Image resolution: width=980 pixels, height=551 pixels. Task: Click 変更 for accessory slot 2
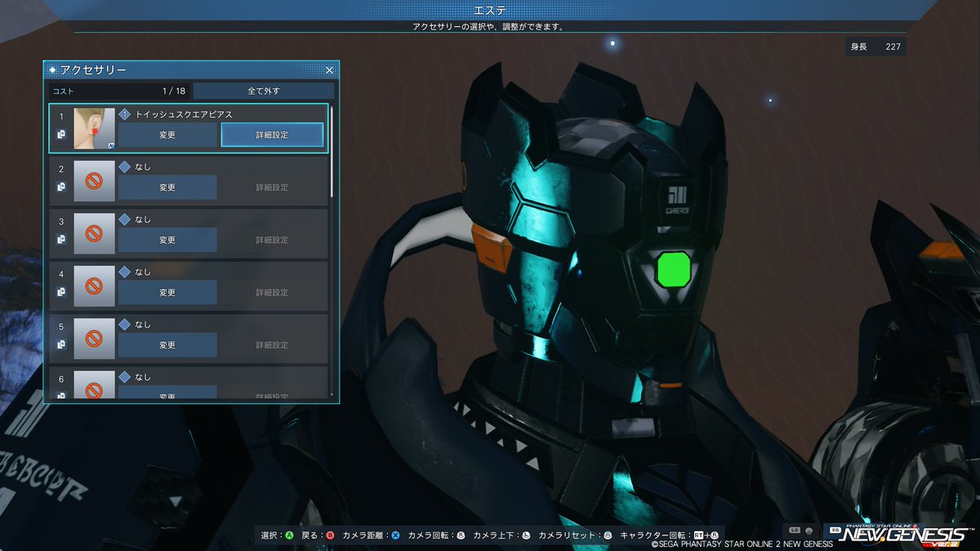click(167, 187)
